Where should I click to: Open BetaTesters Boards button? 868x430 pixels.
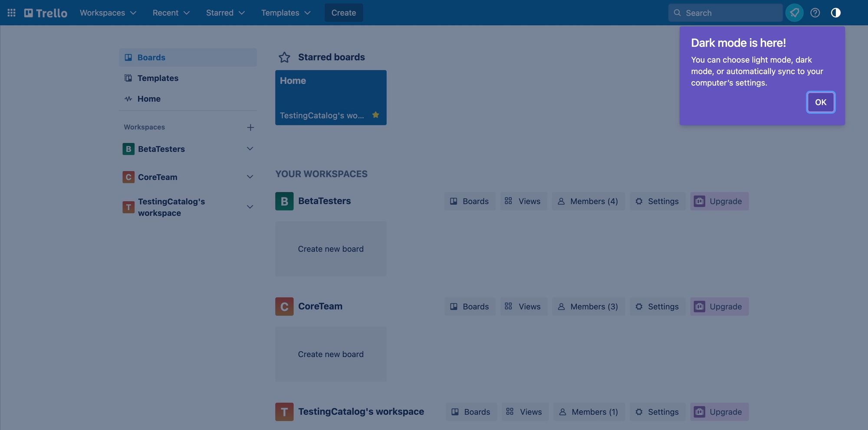pyautogui.click(x=470, y=201)
